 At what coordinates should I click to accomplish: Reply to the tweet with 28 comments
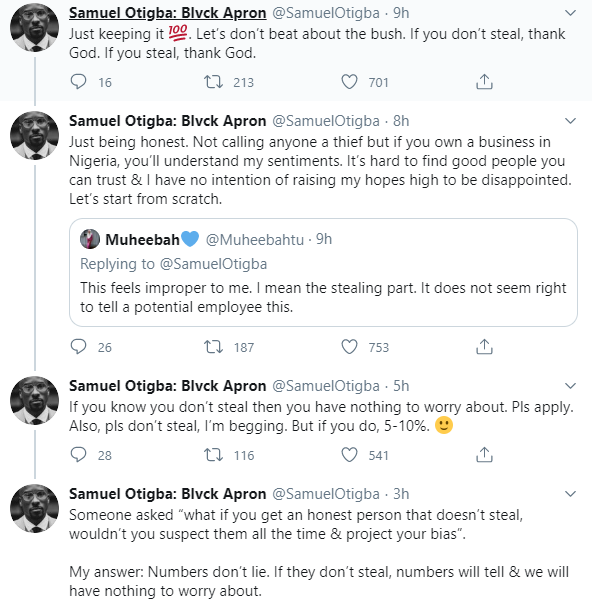pyautogui.click(x=79, y=455)
